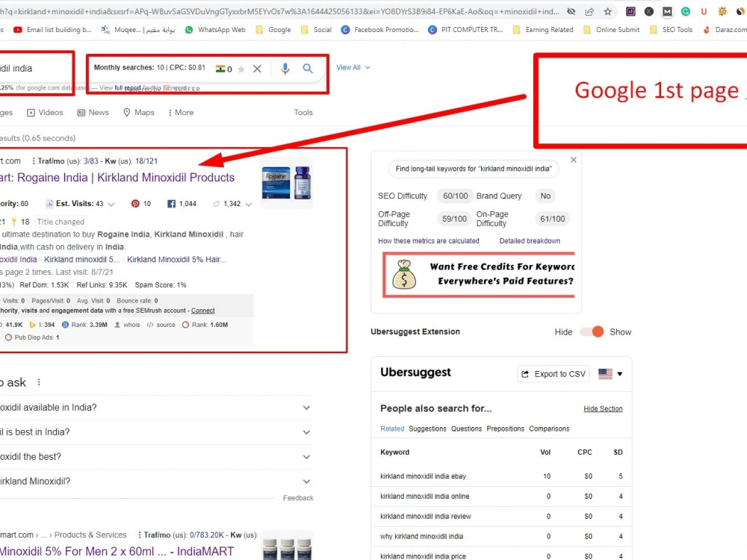
Task: Click the SEMrush icon beside Pub Disp Ads
Action: click(8, 337)
